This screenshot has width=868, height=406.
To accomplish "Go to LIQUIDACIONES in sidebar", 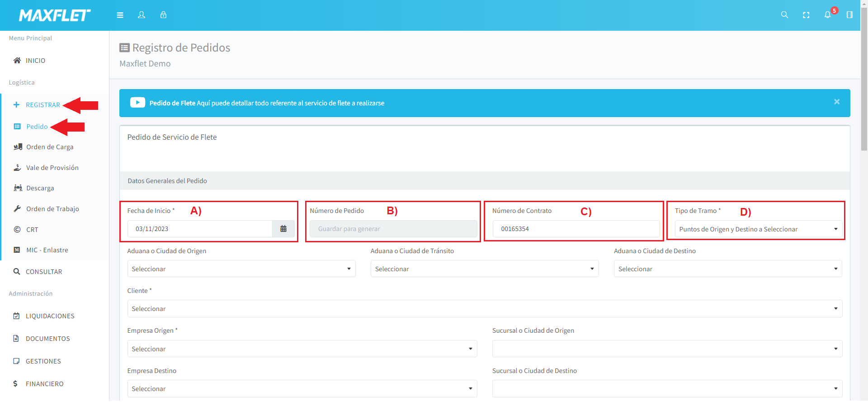I will (50, 316).
